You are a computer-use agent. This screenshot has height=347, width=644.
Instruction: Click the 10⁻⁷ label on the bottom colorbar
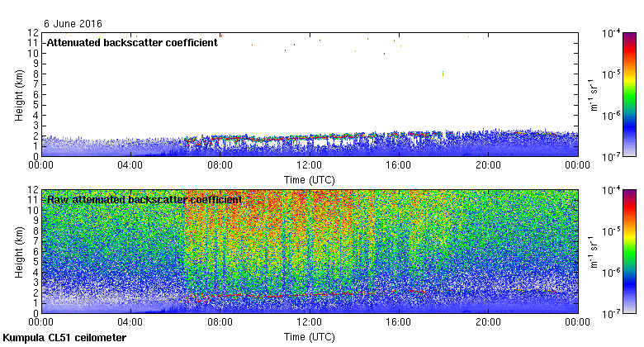coord(611,314)
